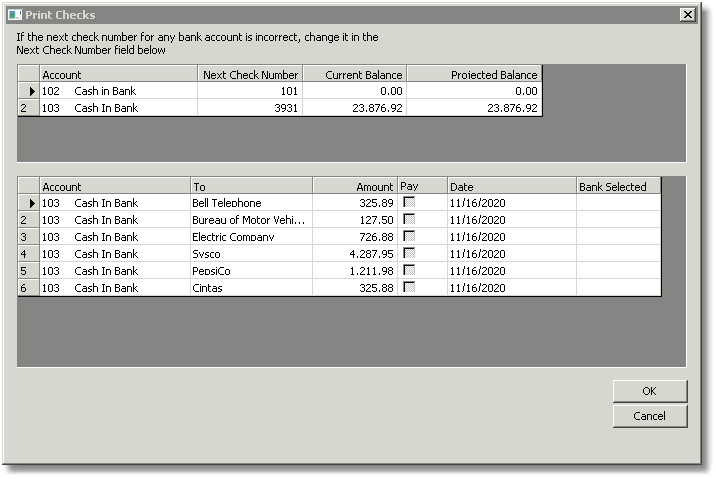This screenshot has width=716, height=479.
Task: Click the Next Check Number column header
Action: (250, 74)
